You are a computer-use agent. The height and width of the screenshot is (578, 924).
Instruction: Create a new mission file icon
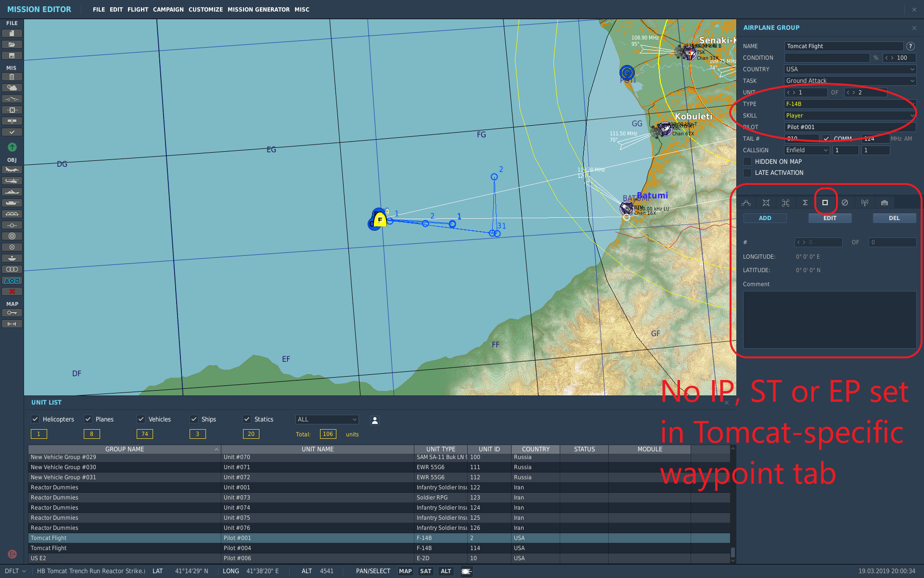coord(12,33)
